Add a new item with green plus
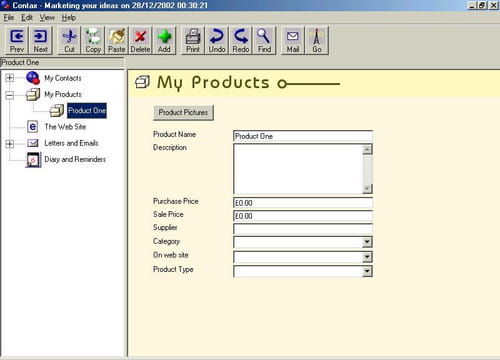 [x=164, y=40]
